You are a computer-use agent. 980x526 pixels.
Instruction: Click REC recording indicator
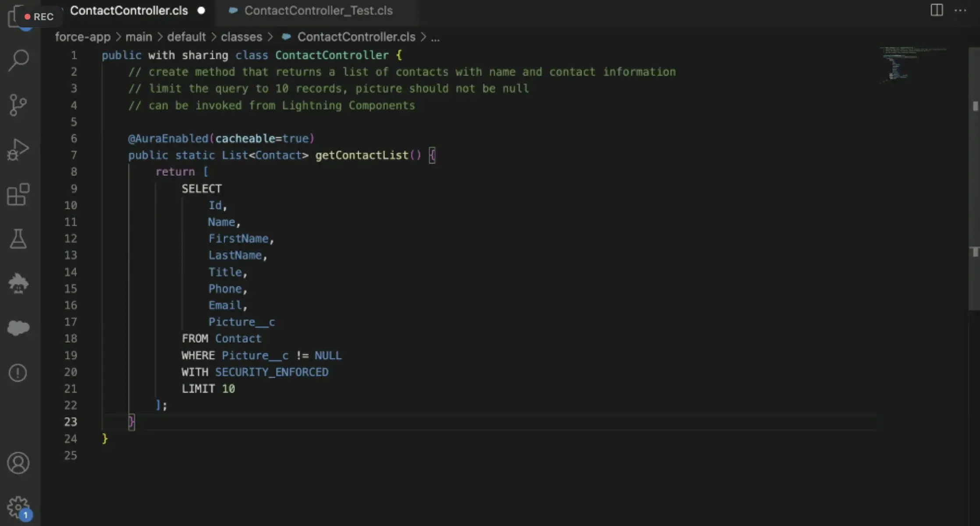point(39,17)
